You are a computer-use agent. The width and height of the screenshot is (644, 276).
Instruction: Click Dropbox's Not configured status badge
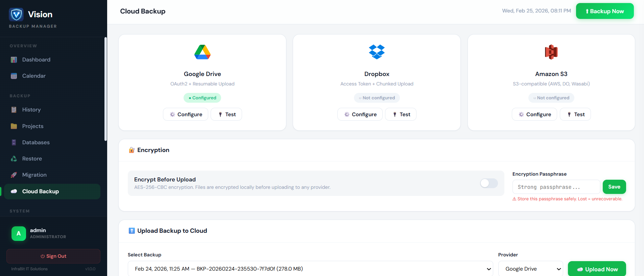coord(377,98)
